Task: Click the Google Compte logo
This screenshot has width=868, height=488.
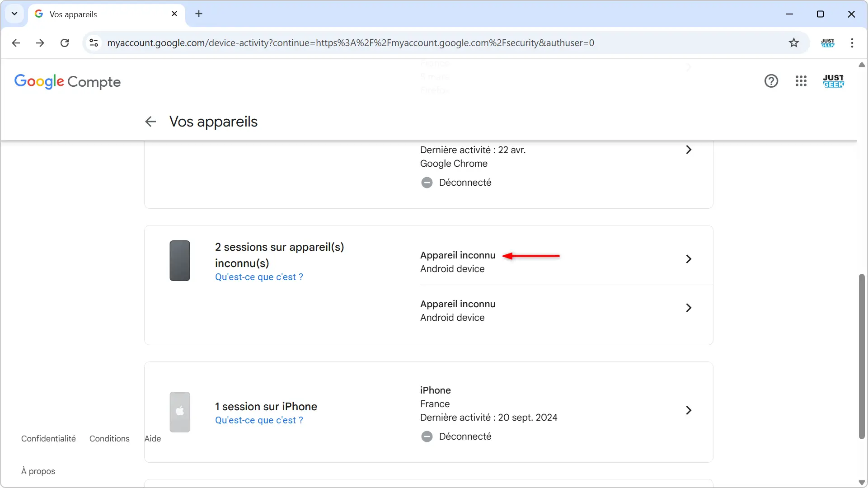Action: click(67, 82)
